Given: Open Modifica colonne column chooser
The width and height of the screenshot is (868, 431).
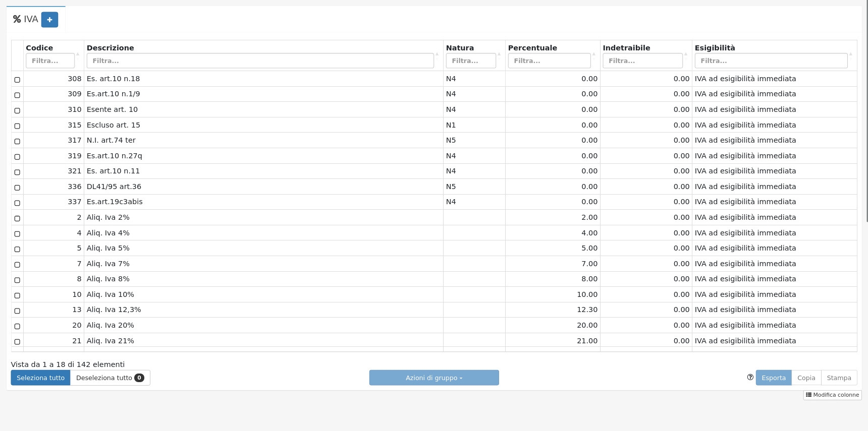Looking at the screenshot, I should click(832, 395).
